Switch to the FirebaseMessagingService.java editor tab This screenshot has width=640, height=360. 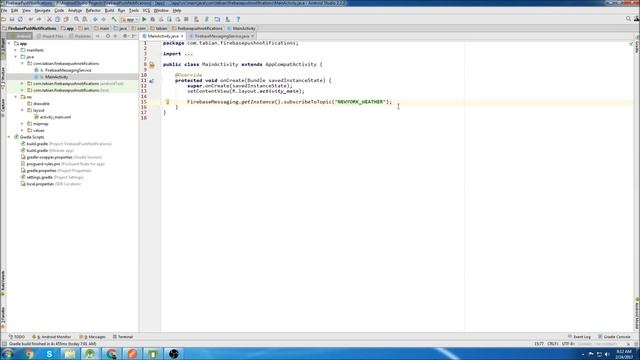pos(222,36)
